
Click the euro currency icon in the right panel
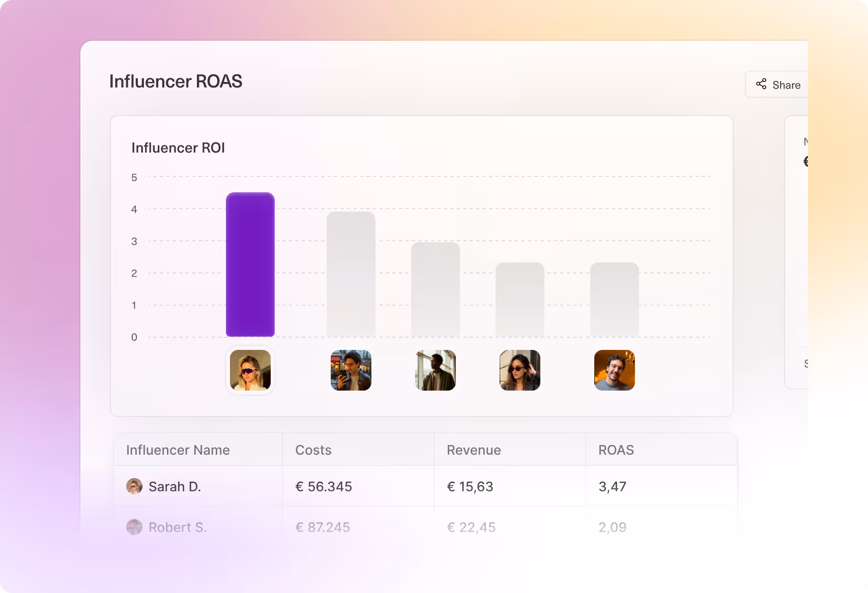tap(806, 161)
